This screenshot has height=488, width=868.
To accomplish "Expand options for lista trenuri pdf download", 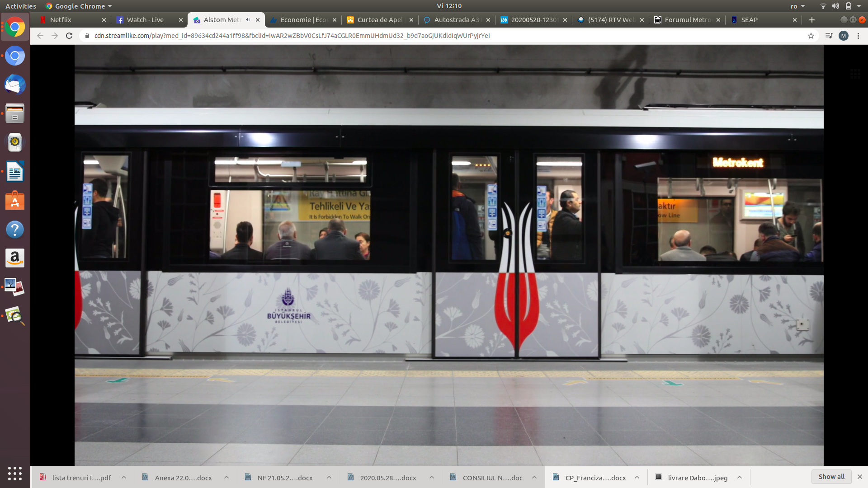I will (124, 477).
